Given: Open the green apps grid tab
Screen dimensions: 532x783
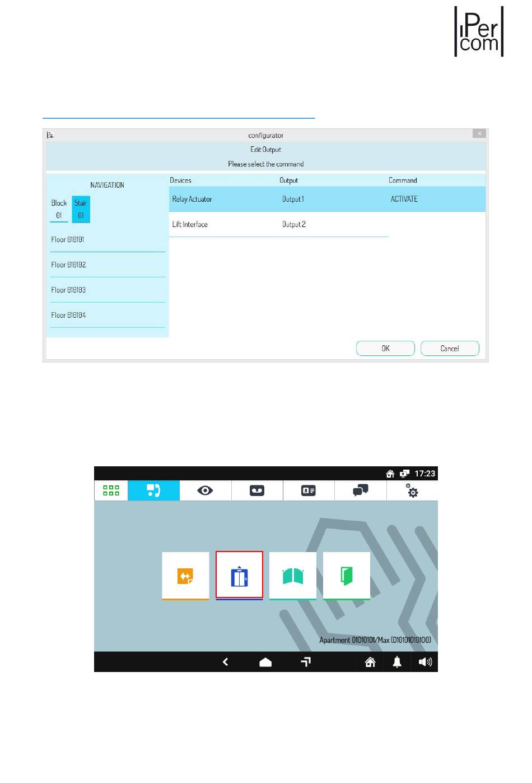Looking at the screenshot, I should [x=111, y=490].
